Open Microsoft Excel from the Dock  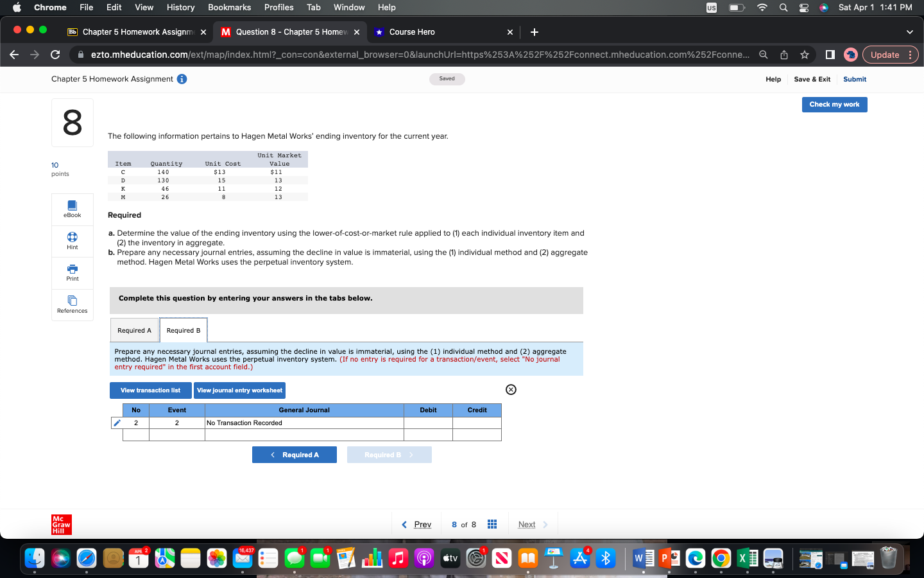pyautogui.click(x=747, y=558)
